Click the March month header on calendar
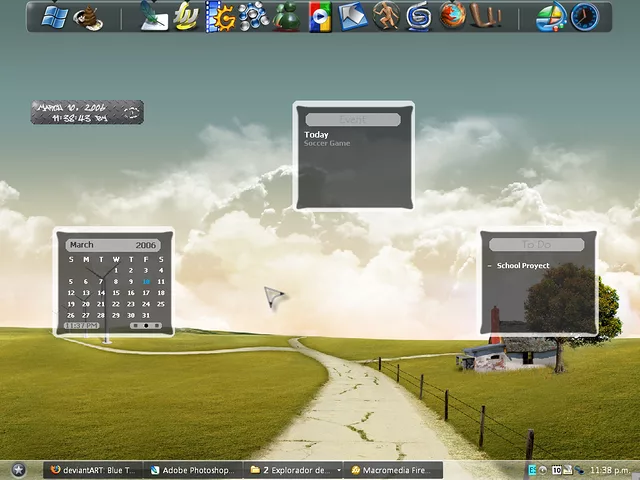Image resolution: width=640 pixels, height=480 pixels. pyautogui.click(x=82, y=245)
